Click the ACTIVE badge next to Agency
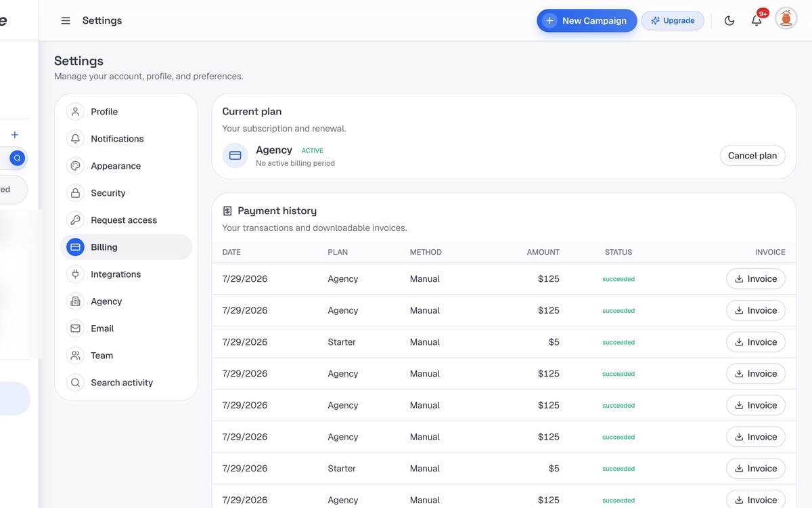This screenshot has height=508, width=812. 313,151
